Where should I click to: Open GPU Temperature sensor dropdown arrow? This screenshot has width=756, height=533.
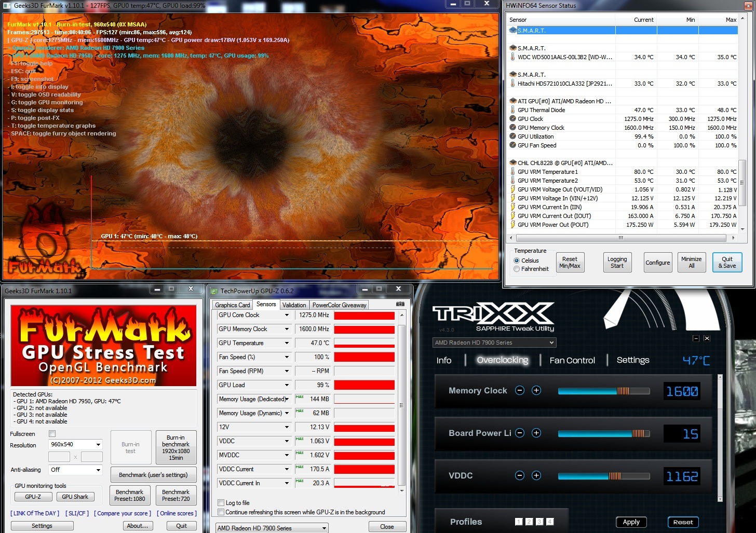[x=287, y=343]
